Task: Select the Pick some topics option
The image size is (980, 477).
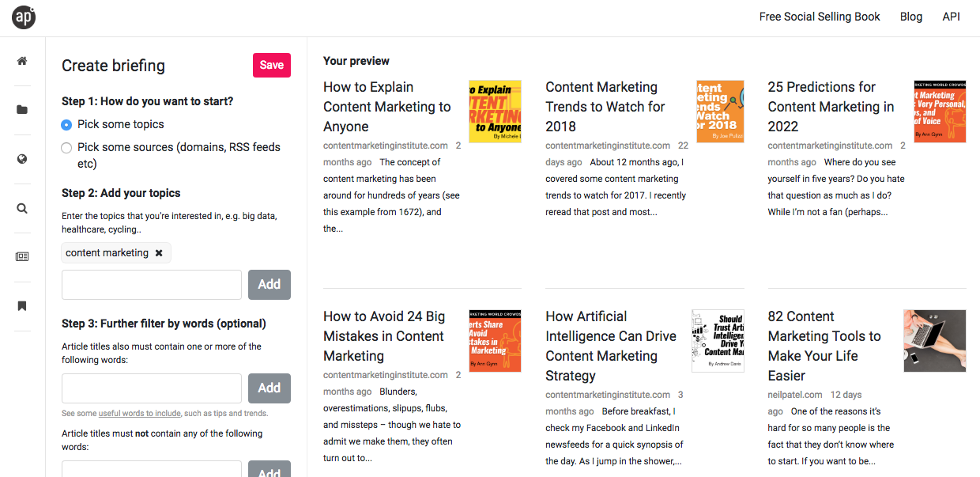Action: coord(66,125)
